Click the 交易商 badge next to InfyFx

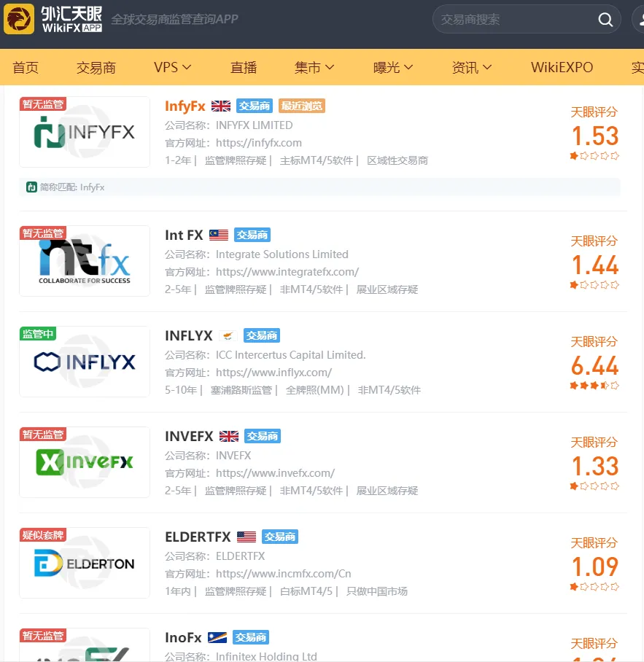255,106
